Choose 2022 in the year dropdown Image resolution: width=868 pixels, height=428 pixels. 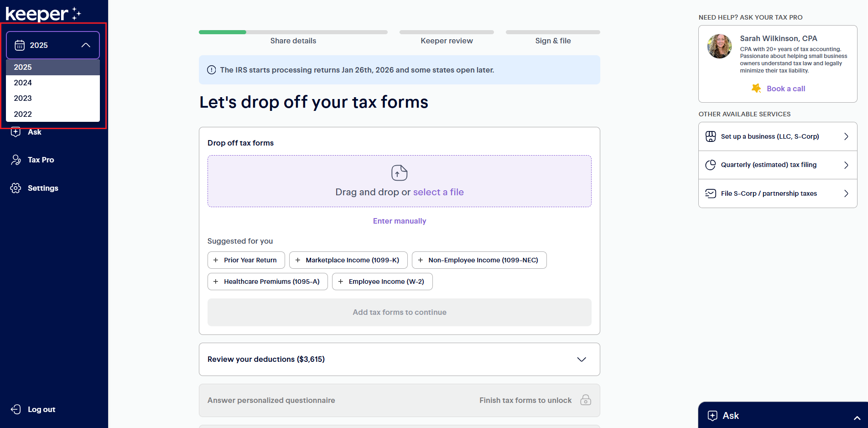23,114
